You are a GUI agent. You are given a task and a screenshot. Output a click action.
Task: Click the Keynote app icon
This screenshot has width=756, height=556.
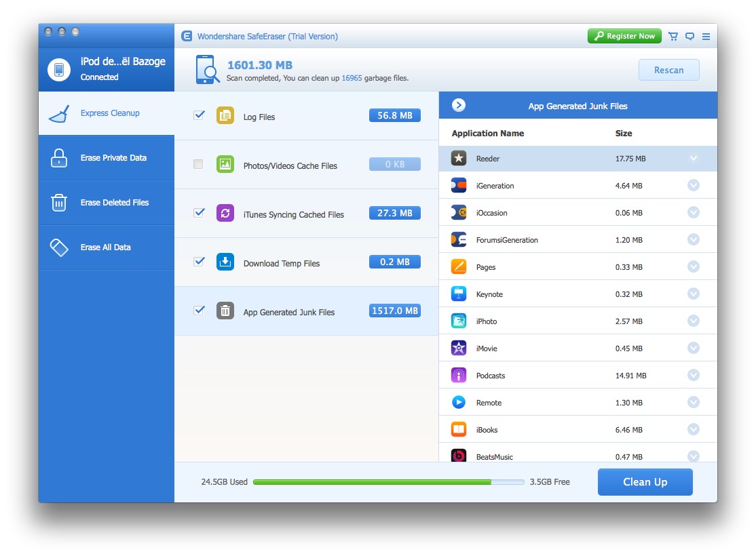[459, 294]
